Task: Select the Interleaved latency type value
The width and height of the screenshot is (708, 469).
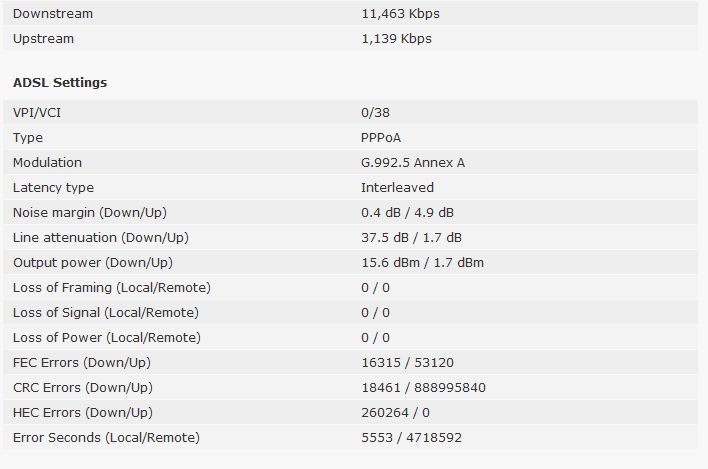Action: point(397,187)
